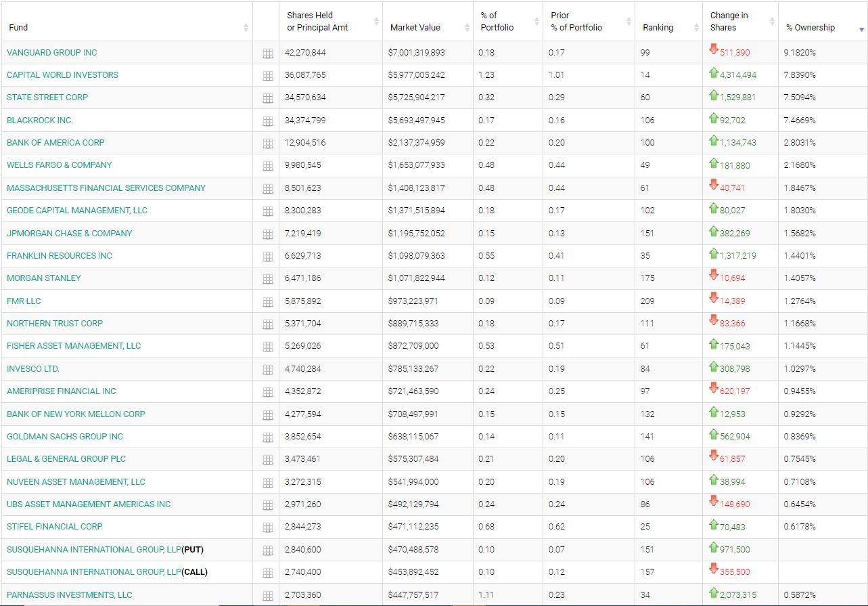This screenshot has width=868, height=606.
Task: Select shares held value 2,740,400
Action: coord(303,571)
